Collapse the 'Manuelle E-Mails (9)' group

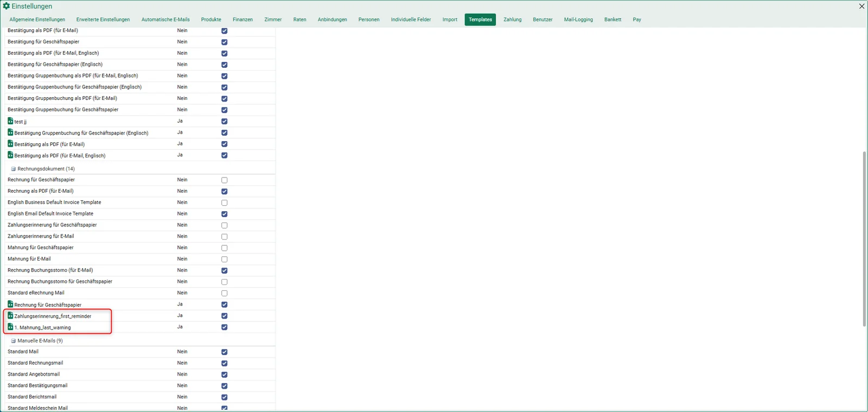tap(14, 341)
